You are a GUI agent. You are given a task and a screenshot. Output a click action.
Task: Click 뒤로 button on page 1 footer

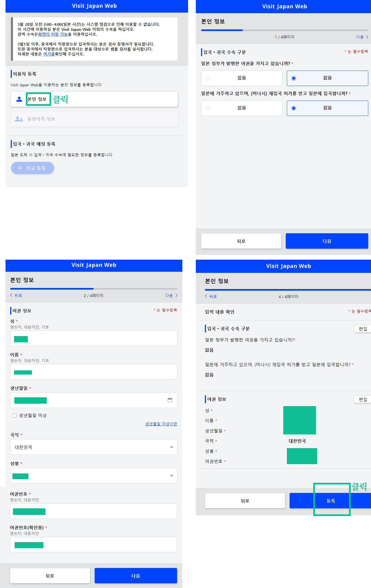pyautogui.click(x=241, y=241)
